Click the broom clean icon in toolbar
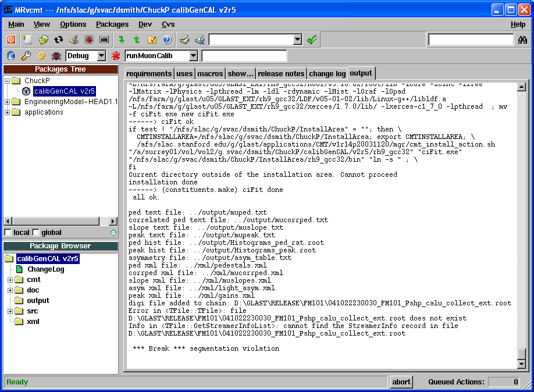 74,40
